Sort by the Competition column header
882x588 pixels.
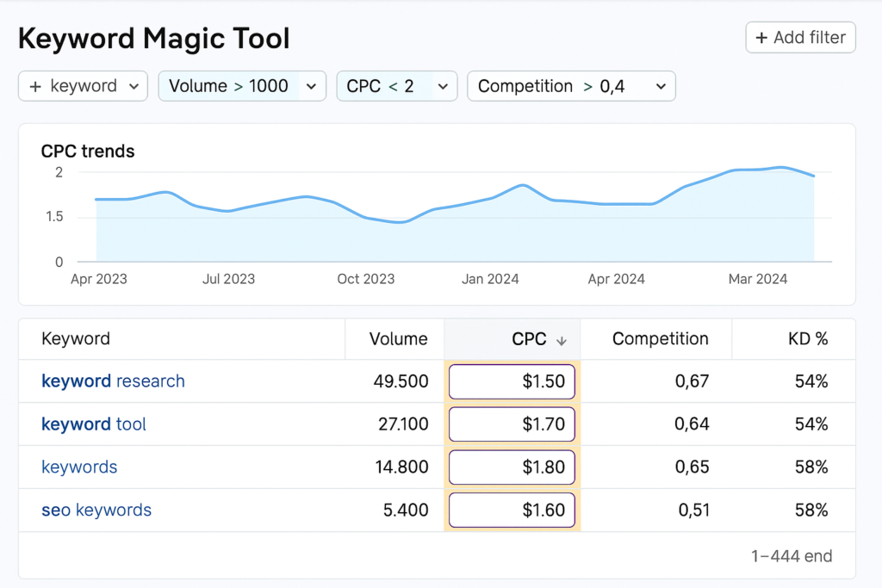coord(661,339)
